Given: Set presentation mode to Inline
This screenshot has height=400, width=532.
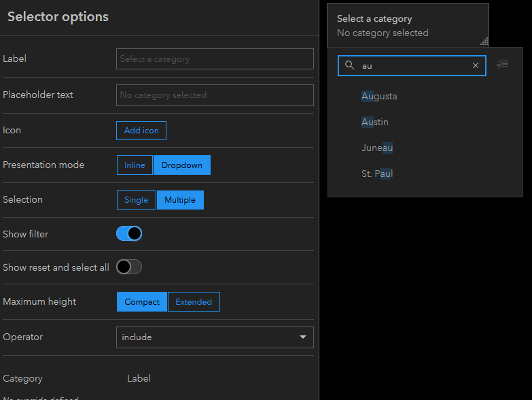Looking at the screenshot, I should tap(135, 165).
